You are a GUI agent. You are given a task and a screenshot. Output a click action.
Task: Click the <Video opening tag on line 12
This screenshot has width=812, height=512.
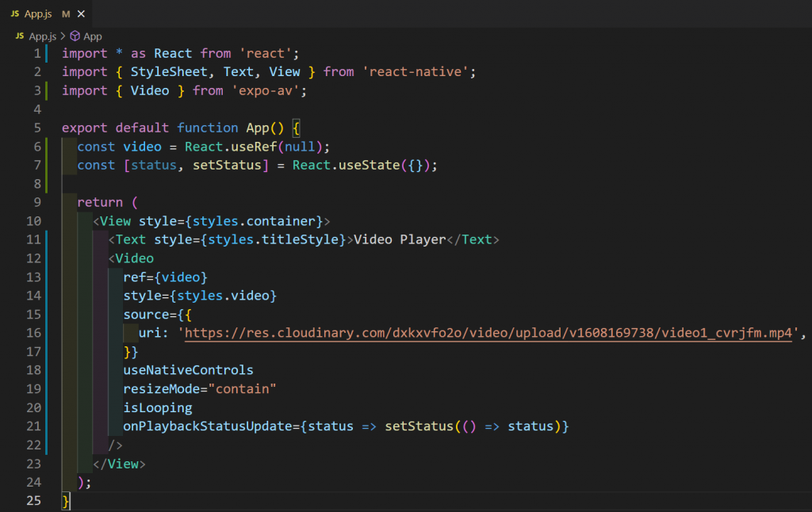click(131, 258)
